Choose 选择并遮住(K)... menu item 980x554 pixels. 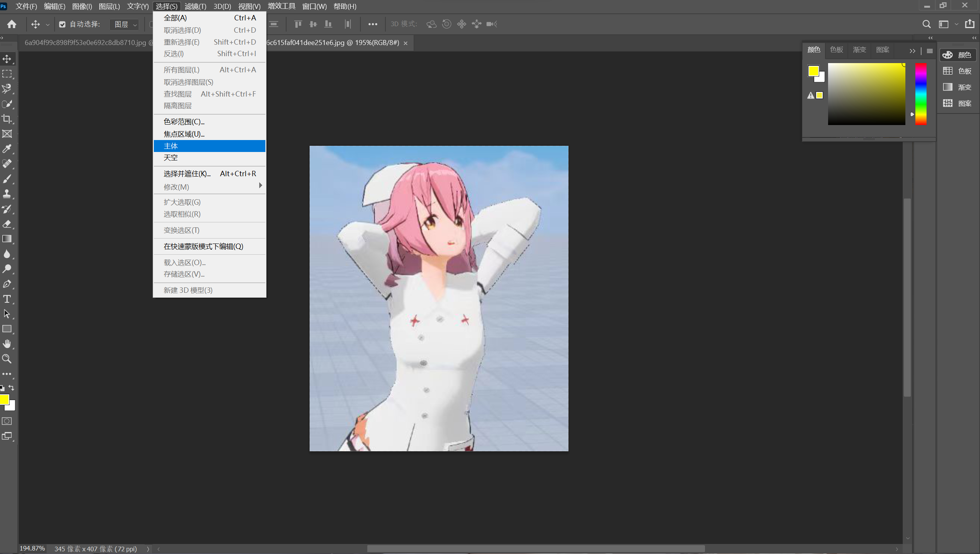(210, 174)
